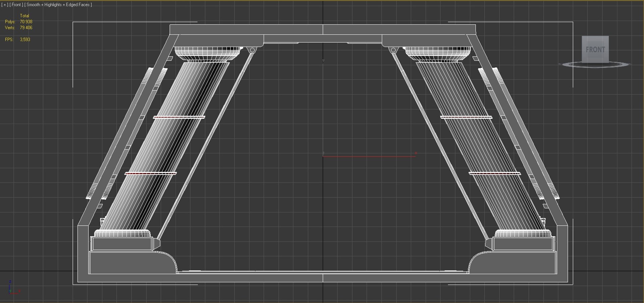Open the Front view label menu

coord(16,5)
